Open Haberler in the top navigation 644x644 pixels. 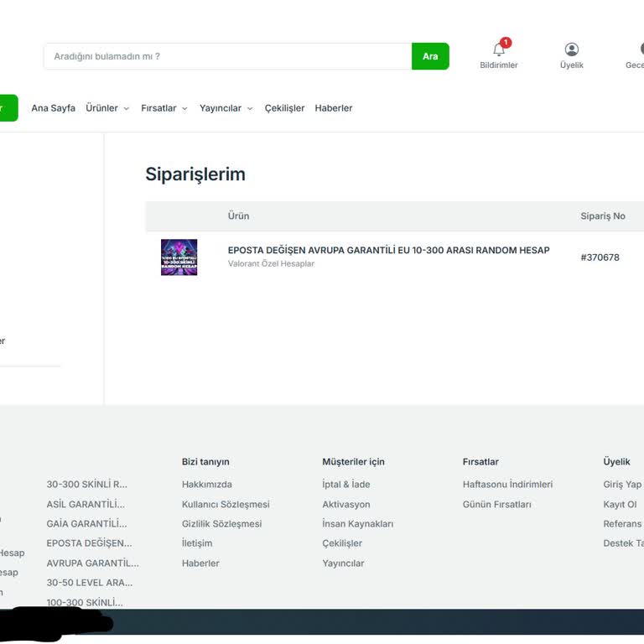(334, 108)
